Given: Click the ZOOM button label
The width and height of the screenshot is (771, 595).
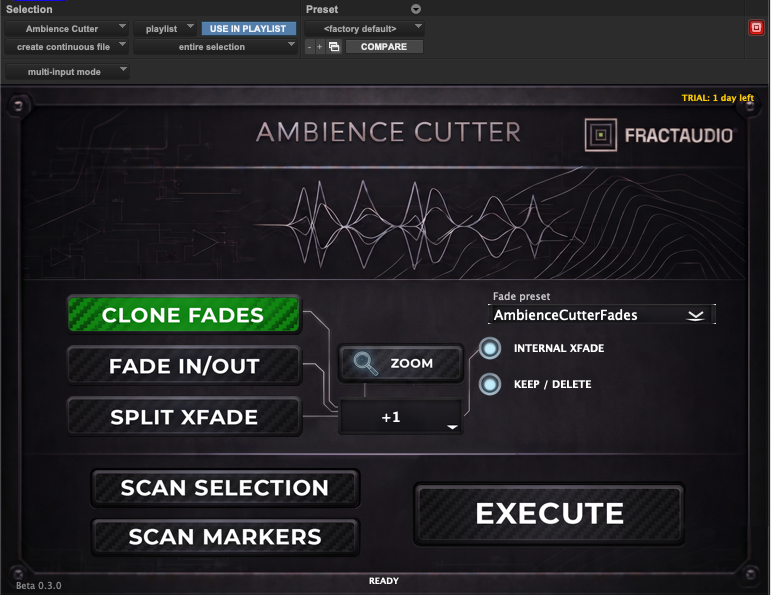Looking at the screenshot, I should 412,363.
